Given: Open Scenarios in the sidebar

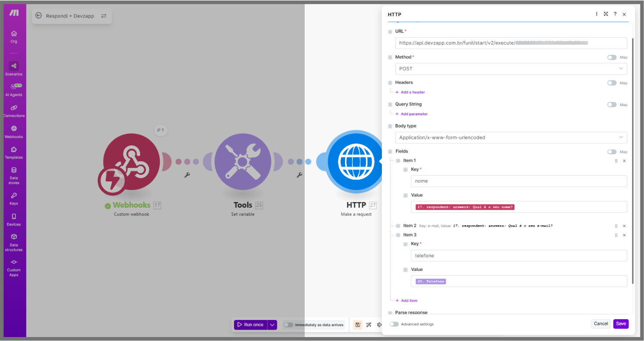Looking at the screenshot, I should pyautogui.click(x=14, y=69).
